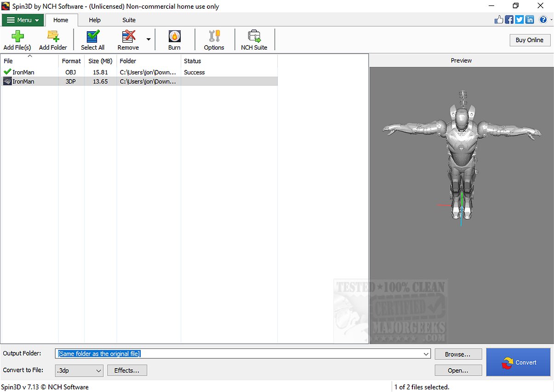This screenshot has width=554, height=392.
Task: Click the folder path of IronMan OBJ
Action: click(x=148, y=72)
